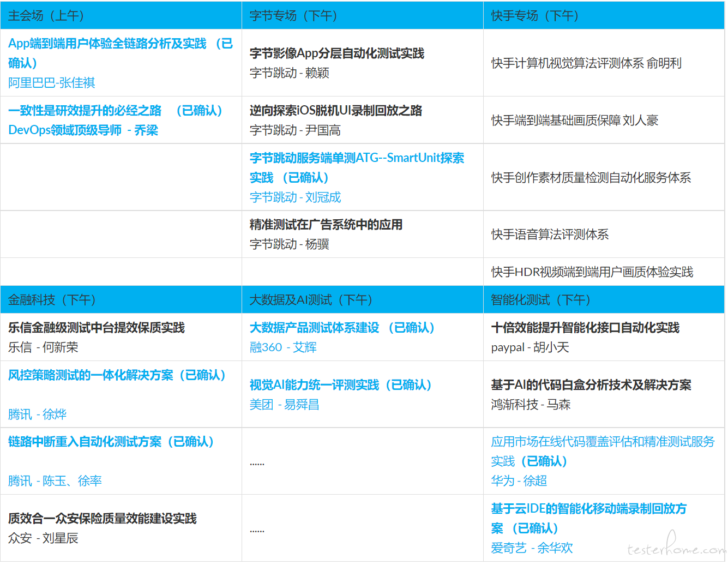Open link '字节跳动服务端单测ATG--SmartUnit探索实践'
Viewport: 728px width, 565px height.
[x=357, y=168]
